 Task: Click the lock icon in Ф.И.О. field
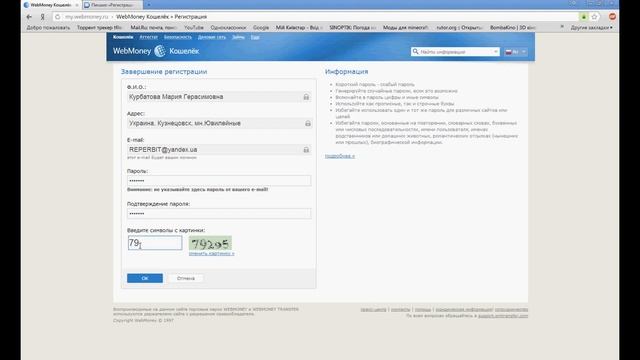point(306,97)
